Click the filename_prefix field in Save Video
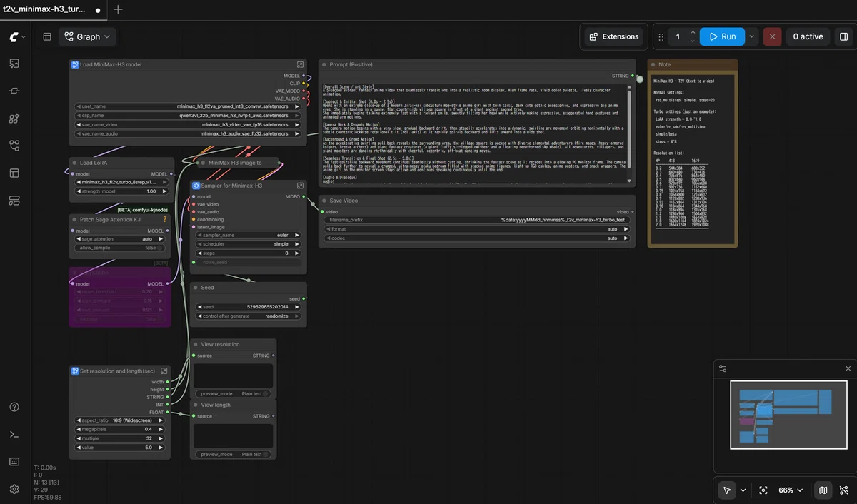The width and height of the screenshot is (857, 504). click(x=477, y=220)
